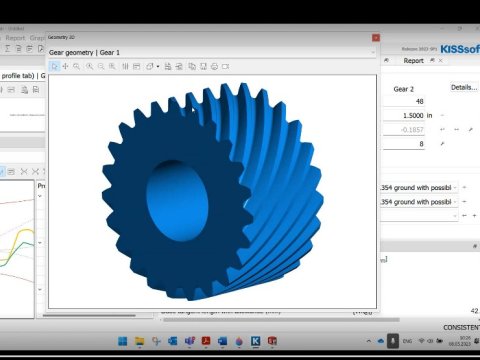This screenshot has width=480, height=360.
Task: Open Outlook from the taskbar
Action: (x=173, y=341)
